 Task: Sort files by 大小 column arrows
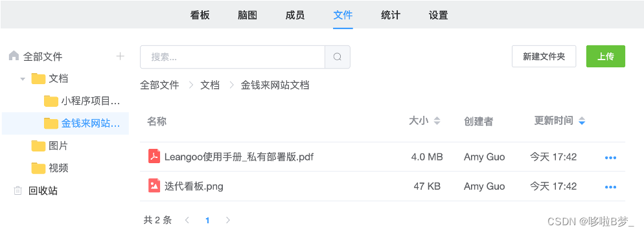pos(437,120)
